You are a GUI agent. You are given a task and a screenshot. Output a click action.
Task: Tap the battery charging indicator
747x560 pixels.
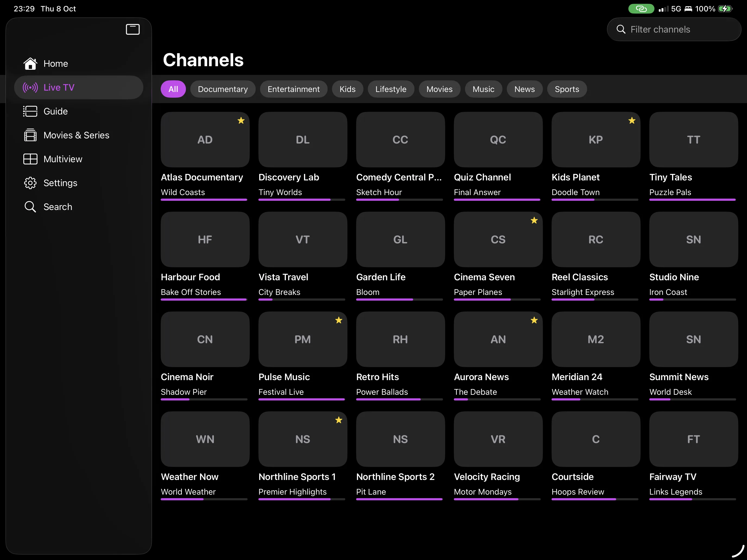725,9
